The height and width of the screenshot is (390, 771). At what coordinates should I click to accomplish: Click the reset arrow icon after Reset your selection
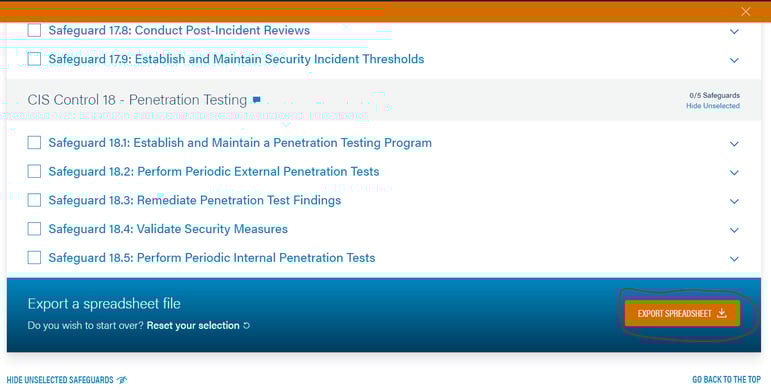click(246, 326)
